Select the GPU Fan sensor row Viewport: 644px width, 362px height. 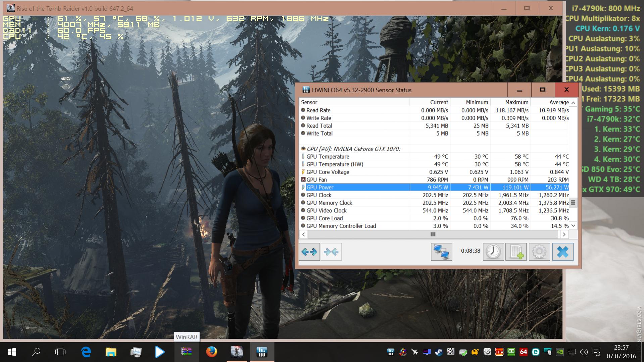434,180
